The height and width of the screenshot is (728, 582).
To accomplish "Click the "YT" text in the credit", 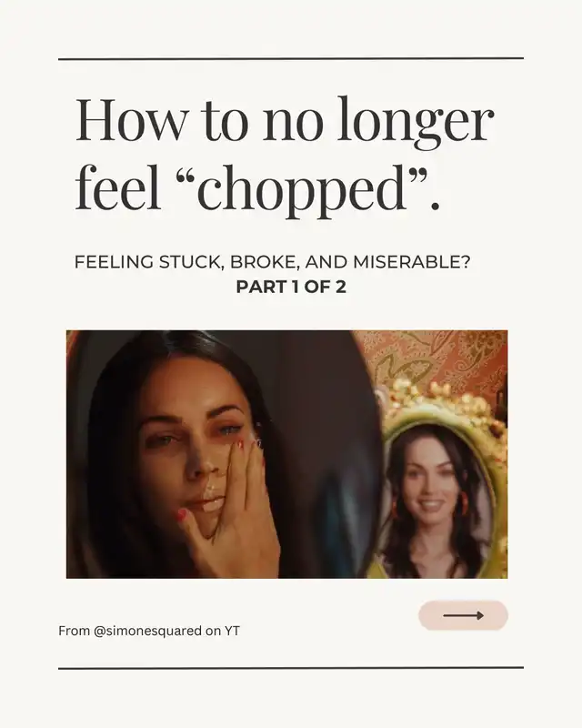I will click(x=232, y=631).
